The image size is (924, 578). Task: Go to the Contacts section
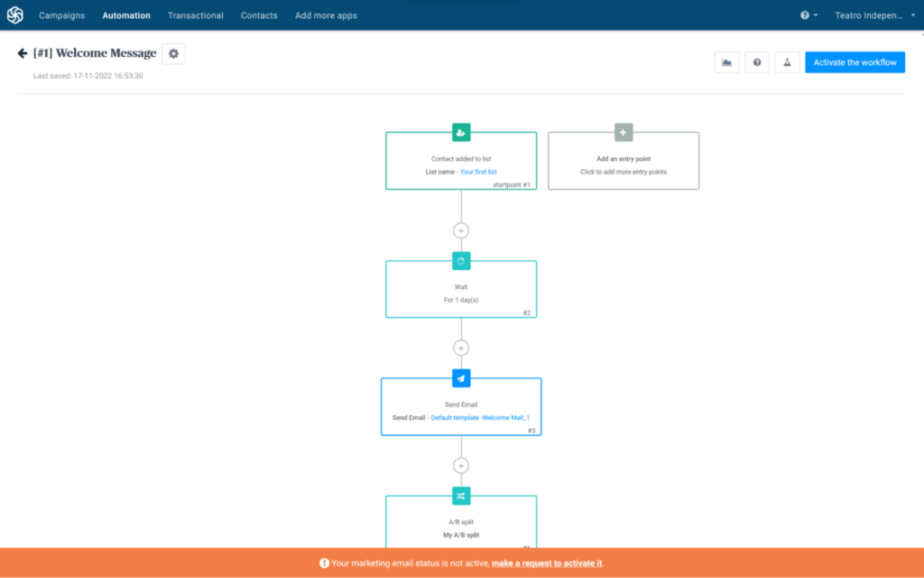point(259,15)
